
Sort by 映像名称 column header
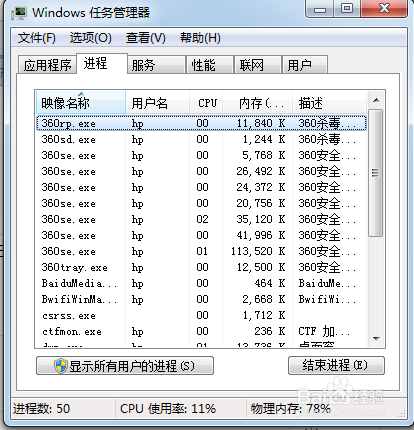(x=81, y=103)
